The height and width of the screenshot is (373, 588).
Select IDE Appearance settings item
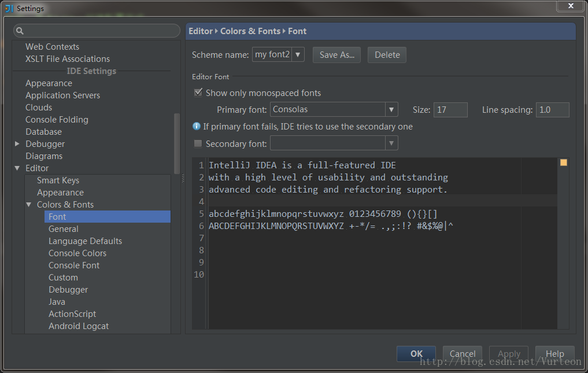click(49, 83)
